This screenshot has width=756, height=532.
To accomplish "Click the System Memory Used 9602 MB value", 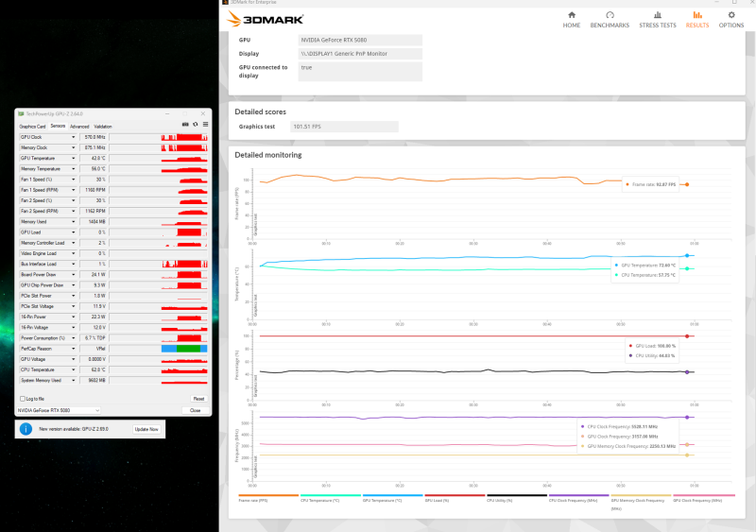I will (94, 381).
